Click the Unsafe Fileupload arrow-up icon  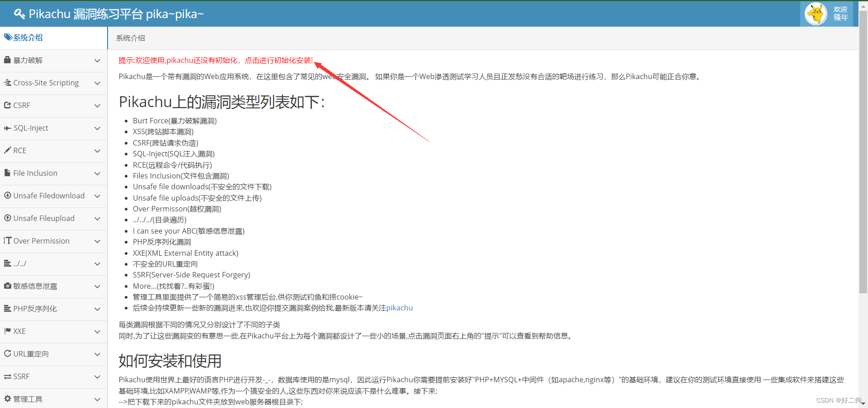[x=7, y=218]
